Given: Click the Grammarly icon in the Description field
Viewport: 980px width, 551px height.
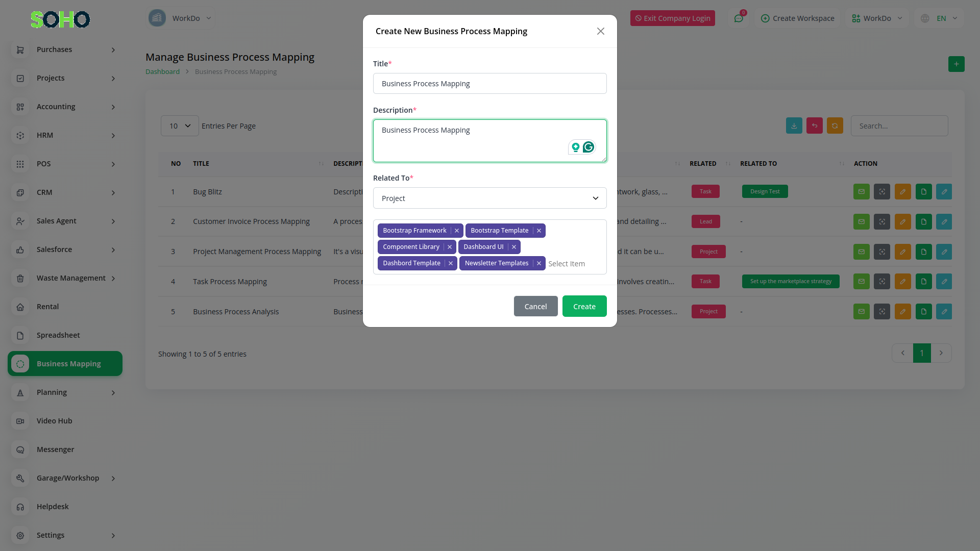Looking at the screenshot, I should [x=589, y=147].
